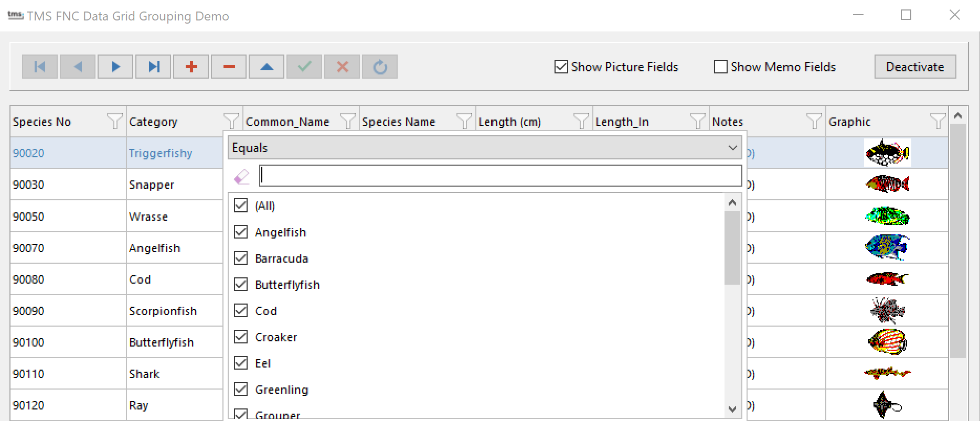
Task: Click the Triggerfish picture thumbnail
Action: 887,153
